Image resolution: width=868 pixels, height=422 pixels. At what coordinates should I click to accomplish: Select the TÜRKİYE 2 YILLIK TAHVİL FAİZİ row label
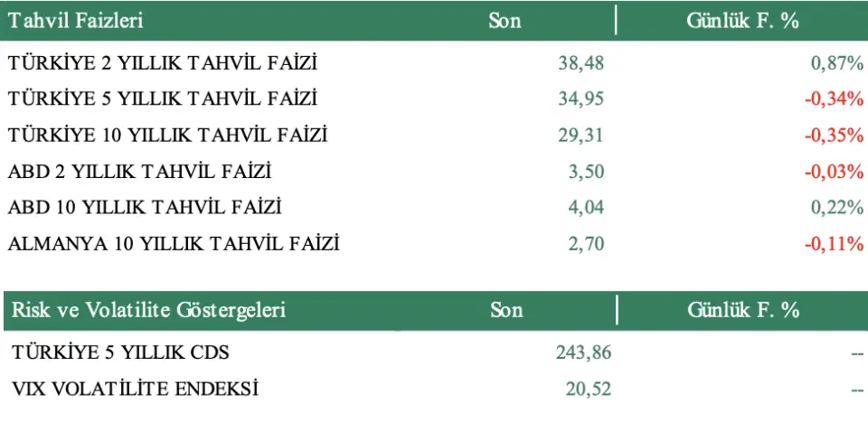click(163, 63)
